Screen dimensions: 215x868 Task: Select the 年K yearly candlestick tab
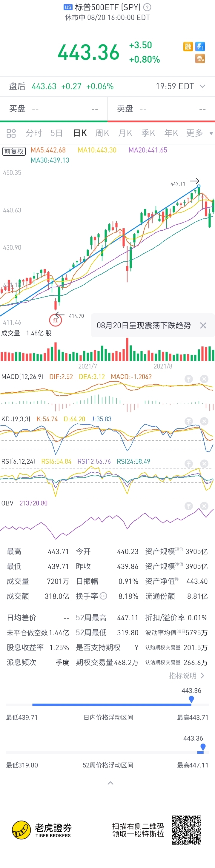(x=171, y=133)
